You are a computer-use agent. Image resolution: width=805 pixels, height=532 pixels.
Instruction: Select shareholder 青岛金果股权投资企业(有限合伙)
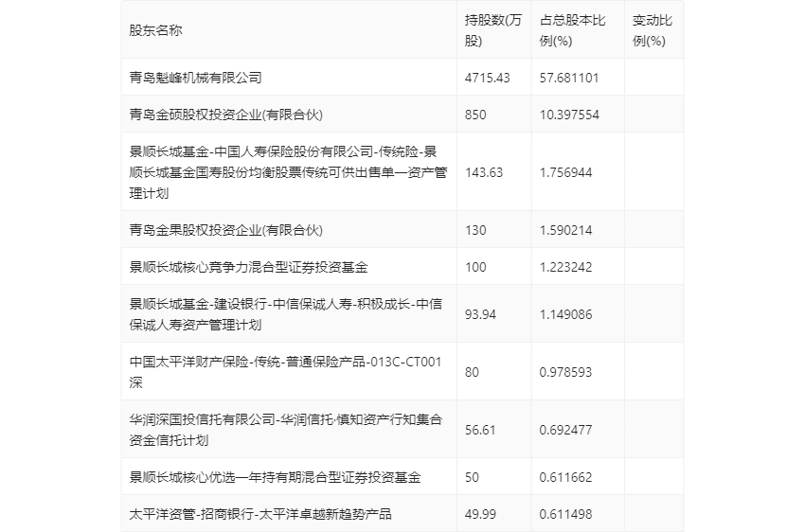point(226,230)
